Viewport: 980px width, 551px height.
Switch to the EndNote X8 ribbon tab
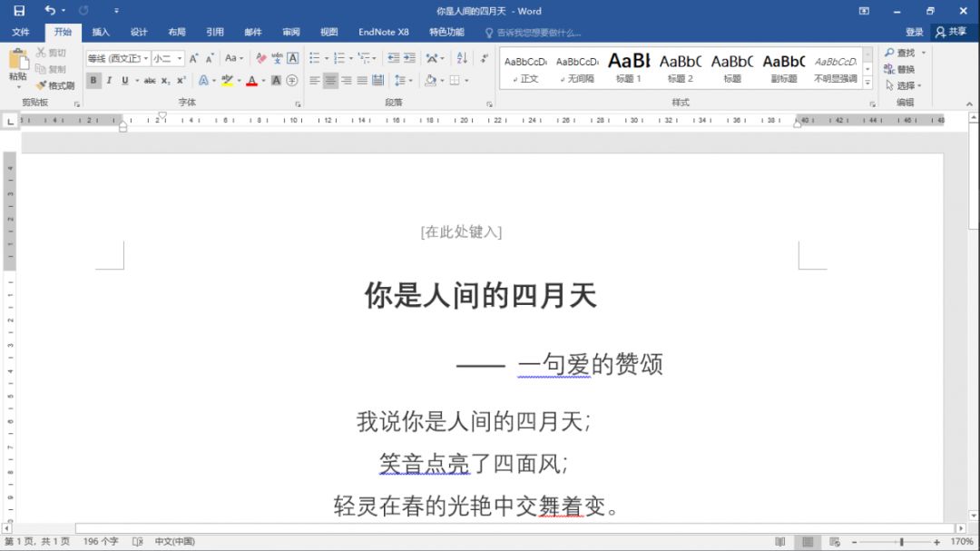pyautogui.click(x=383, y=31)
